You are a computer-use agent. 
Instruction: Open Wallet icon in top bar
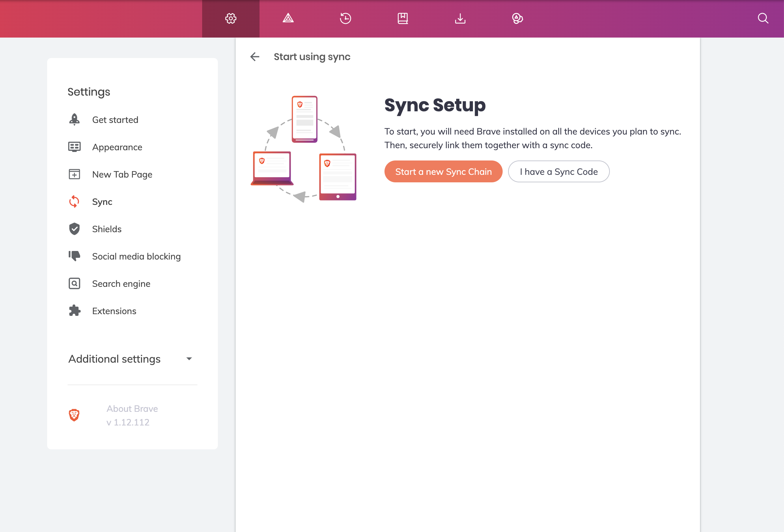517,18
